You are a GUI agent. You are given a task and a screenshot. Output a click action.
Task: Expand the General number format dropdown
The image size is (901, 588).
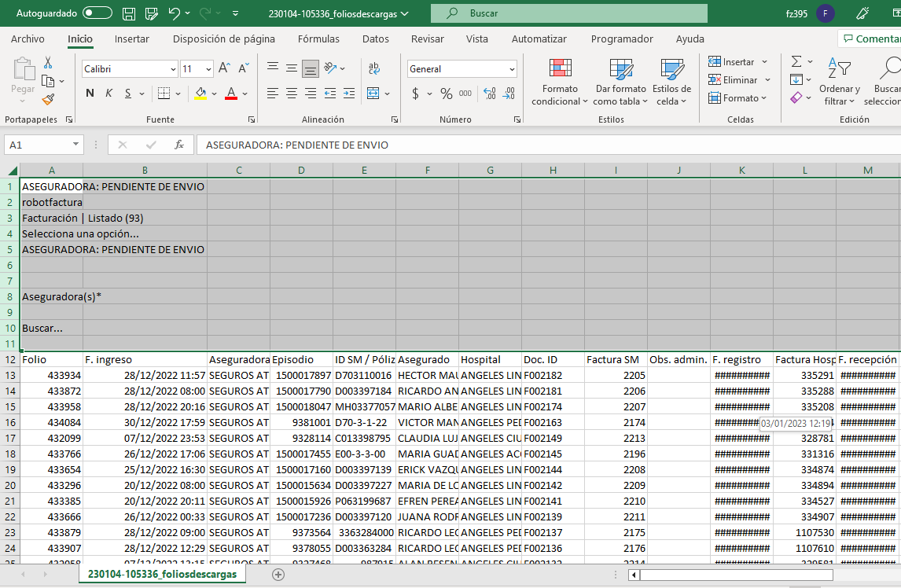pos(511,69)
